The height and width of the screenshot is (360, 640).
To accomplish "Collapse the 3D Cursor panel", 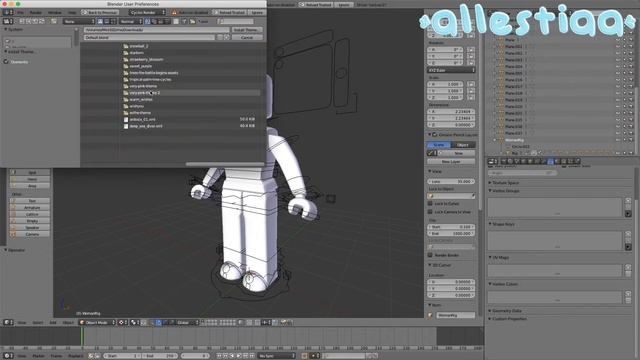I will (429, 265).
